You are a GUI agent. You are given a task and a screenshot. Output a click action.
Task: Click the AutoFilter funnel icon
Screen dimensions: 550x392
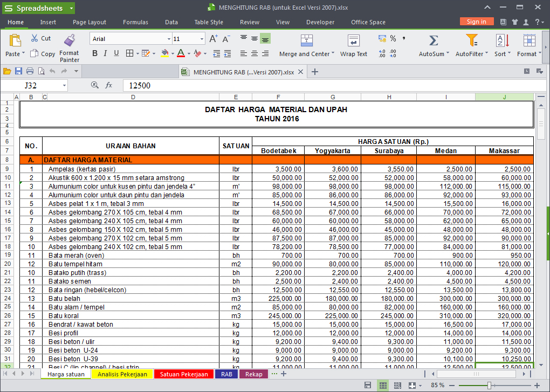click(472, 40)
